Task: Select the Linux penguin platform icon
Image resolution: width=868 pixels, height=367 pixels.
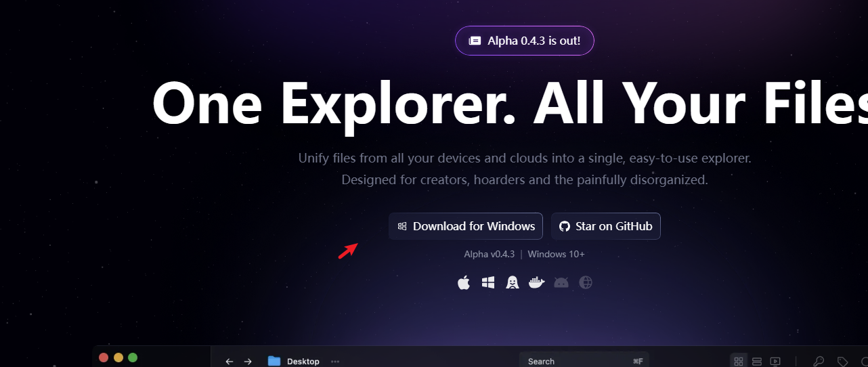Action: tap(513, 282)
